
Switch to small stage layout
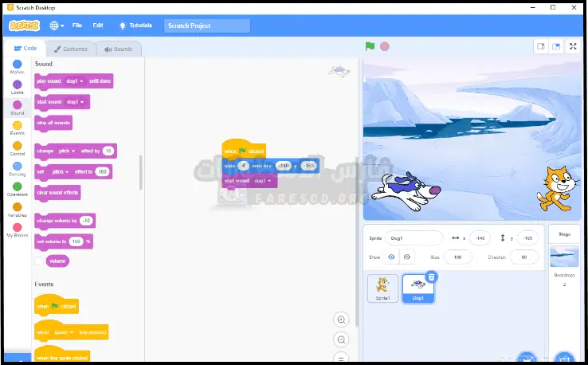coord(541,46)
